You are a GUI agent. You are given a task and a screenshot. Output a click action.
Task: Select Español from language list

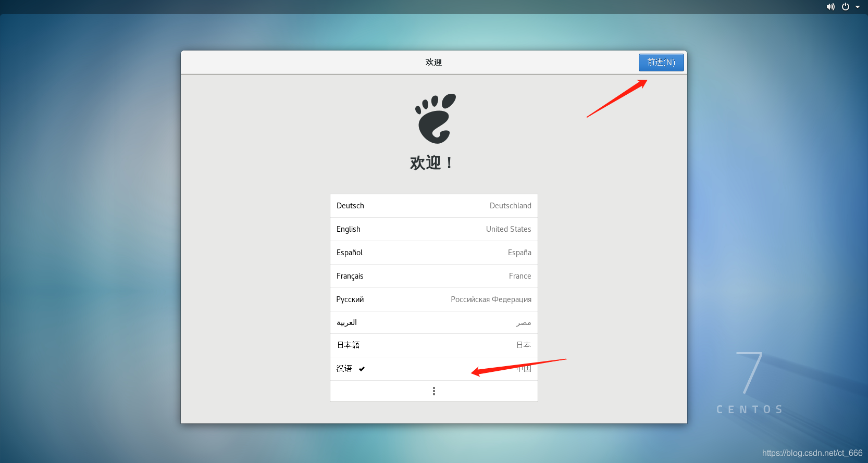pos(434,253)
